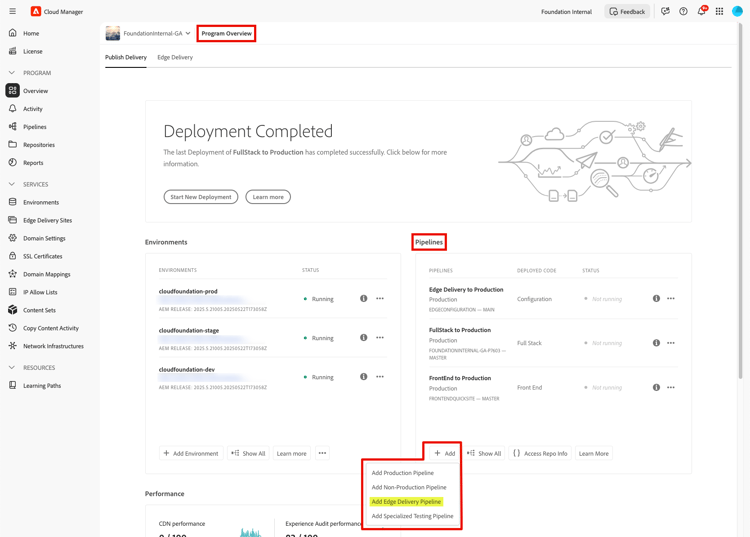750x537 pixels.
Task: Open Activity in the sidebar
Action: (33, 109)
